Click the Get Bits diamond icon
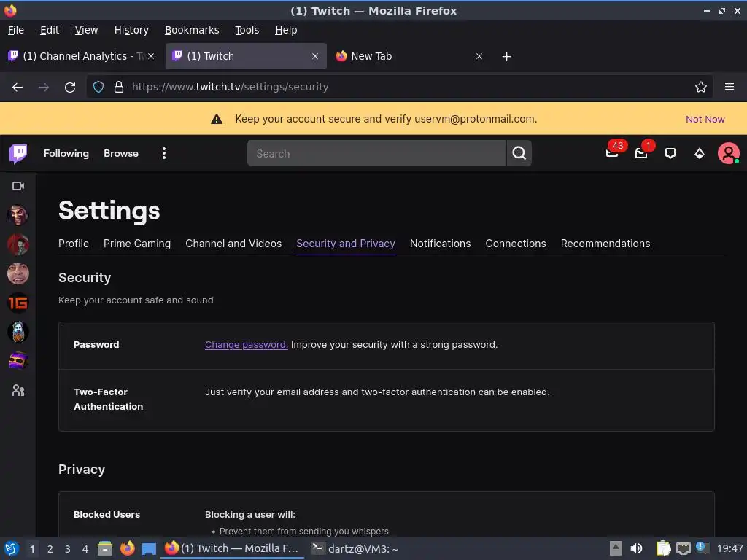The width and height of the screenshot is (747, 560). [700, 153]
